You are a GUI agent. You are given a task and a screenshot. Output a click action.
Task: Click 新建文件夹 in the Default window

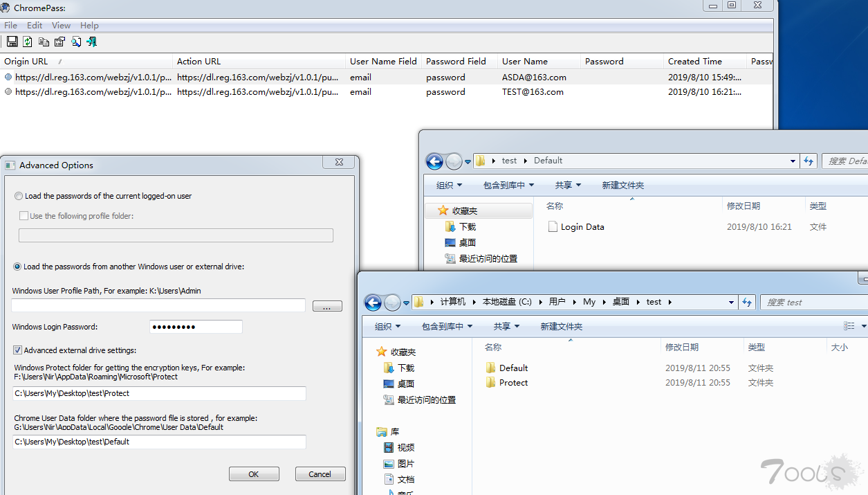click(x=623, y=185)
